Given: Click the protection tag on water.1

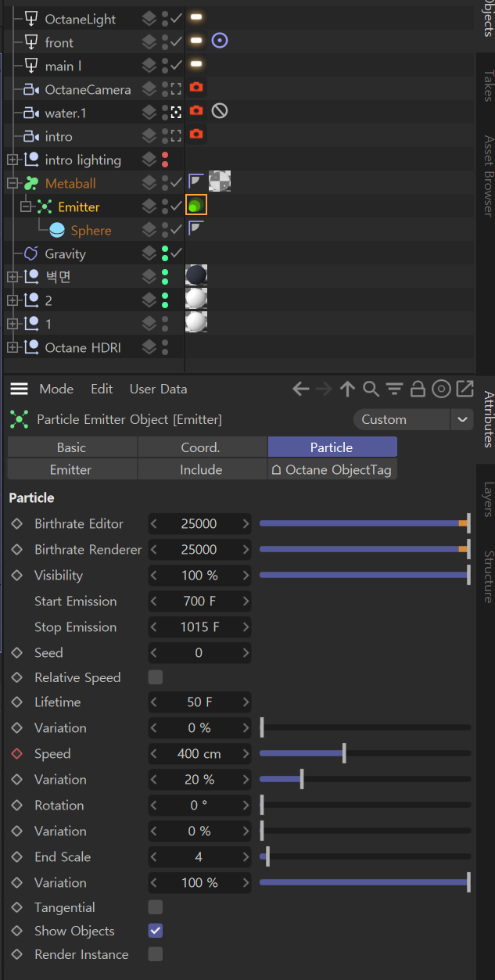Looking at the screenshot, I should (x=220, y=111).
